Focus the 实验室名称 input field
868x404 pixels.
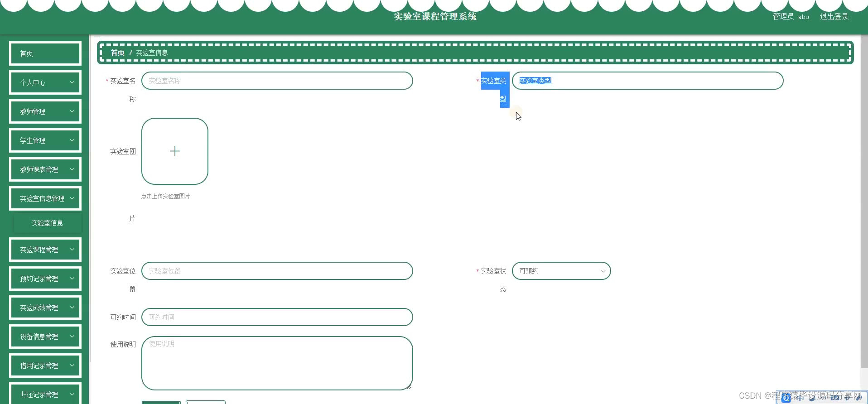[x=277, y=81]
